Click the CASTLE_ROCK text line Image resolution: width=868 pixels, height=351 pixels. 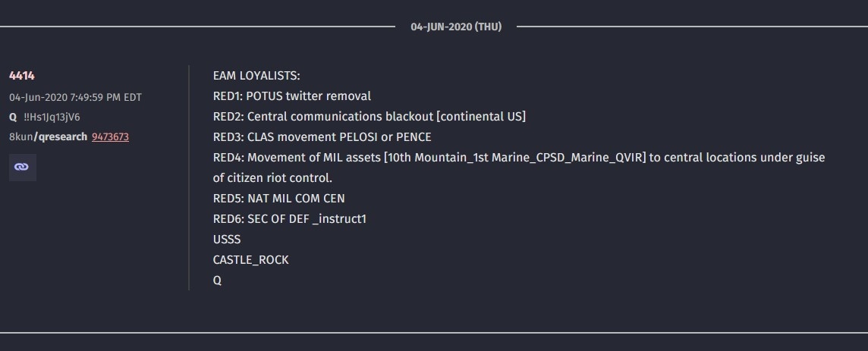point(251,260)
